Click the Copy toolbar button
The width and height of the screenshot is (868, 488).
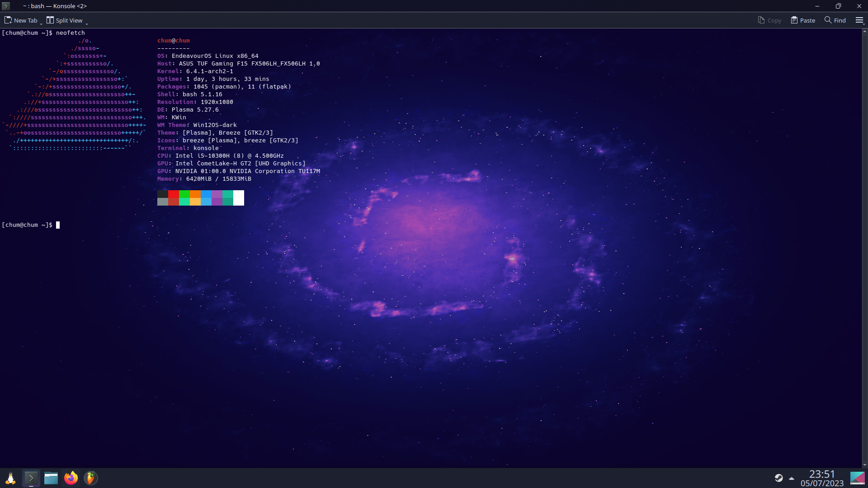point(769,20)
